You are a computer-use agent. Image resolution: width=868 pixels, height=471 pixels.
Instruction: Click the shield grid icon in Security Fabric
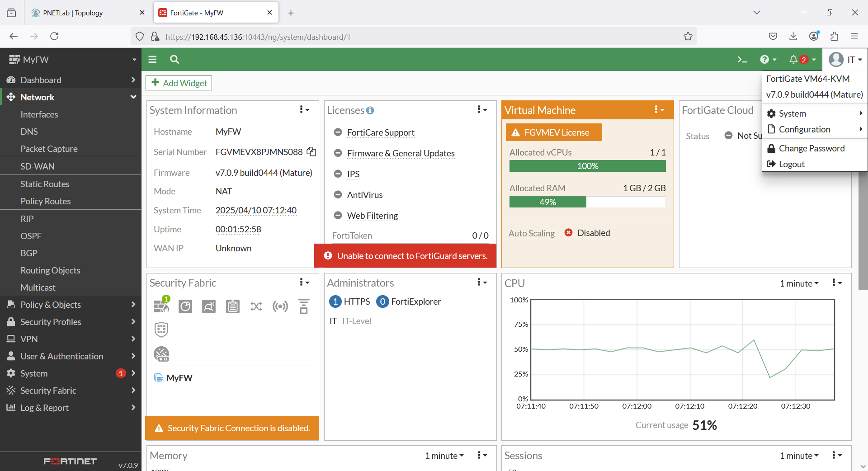click(161, 330)
